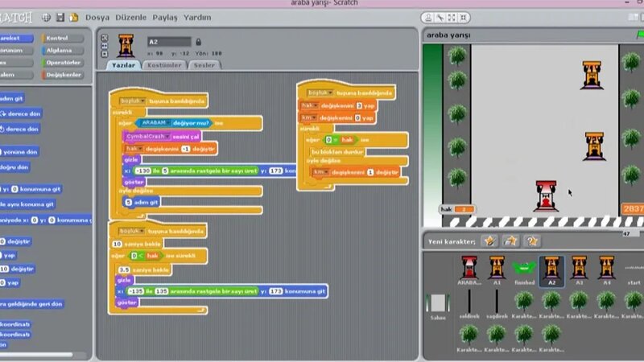Open the Algılama block category
Image resolution: width=644 pixels, height=362 pixels.
tap(63, 51)
